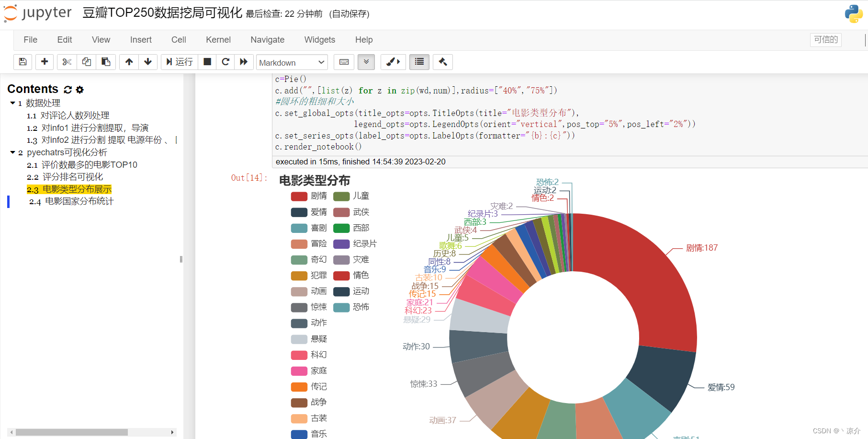The width and height of the screenshot is (868, 439).
Task: Go to 2.2 评分排名可视化
Action: pyautogui.click(x=65, y=177)
